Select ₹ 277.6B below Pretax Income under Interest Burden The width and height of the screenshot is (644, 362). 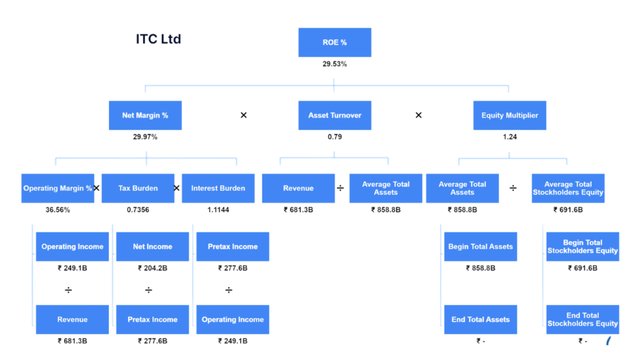coord(233,268)
